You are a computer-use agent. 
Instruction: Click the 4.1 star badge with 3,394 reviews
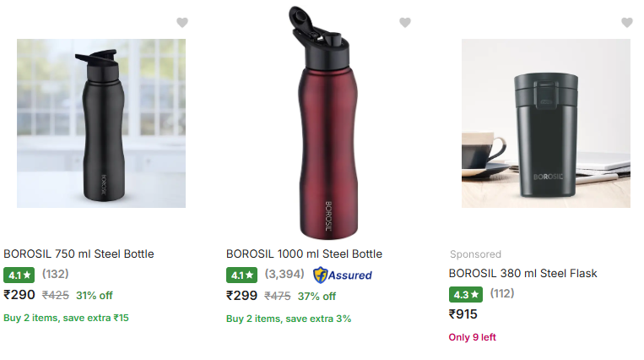(x=241, y=275)
